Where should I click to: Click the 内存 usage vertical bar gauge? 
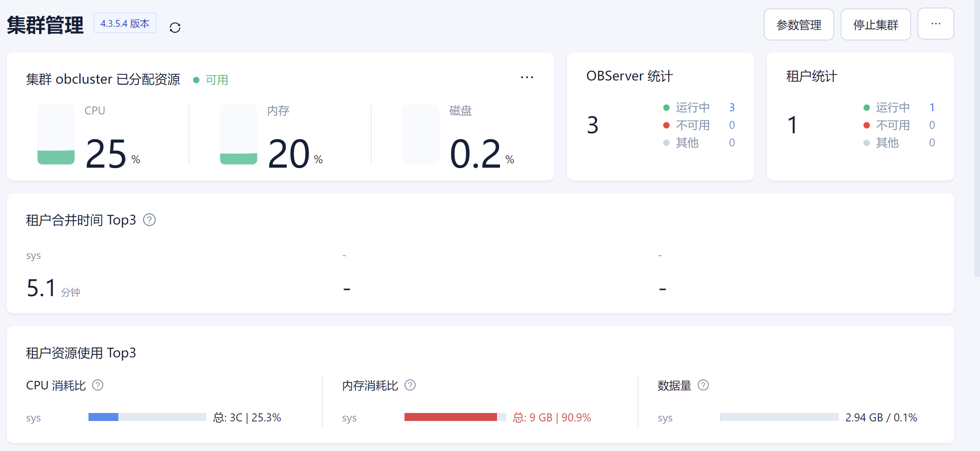click(239, 134)
